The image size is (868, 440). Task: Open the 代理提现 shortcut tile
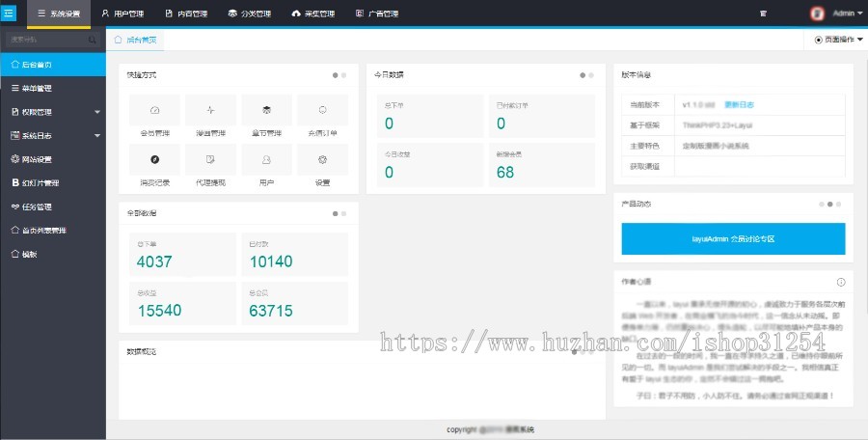(x=210, y=165)
